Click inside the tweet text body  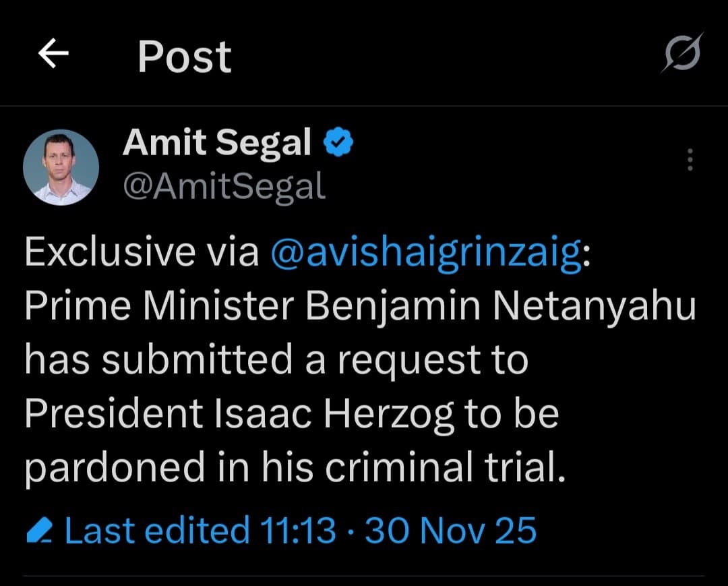pos(337,357)
